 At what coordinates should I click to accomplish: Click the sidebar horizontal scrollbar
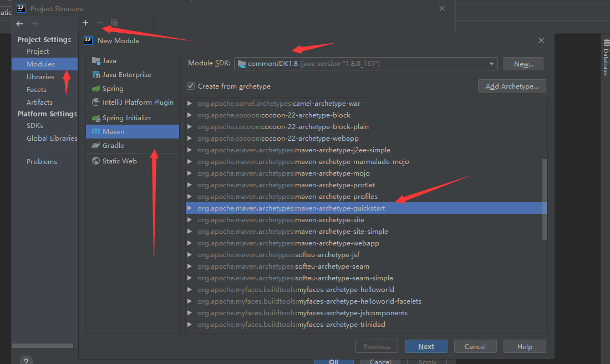pos(43,346)
